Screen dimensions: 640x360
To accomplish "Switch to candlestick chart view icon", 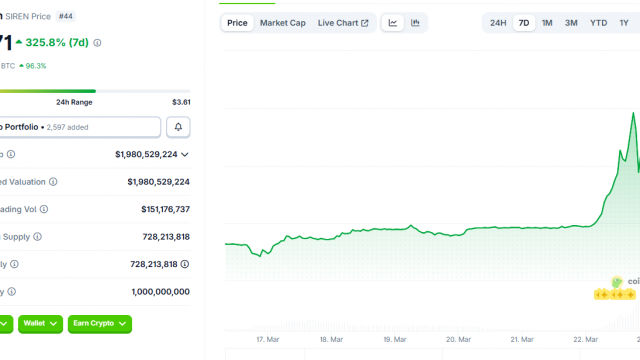I will pos(415,23).
